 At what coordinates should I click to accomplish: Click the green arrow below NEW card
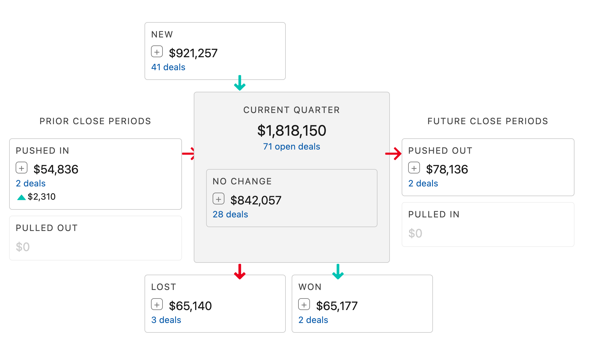pyautogui.click(x=240, y=83)
